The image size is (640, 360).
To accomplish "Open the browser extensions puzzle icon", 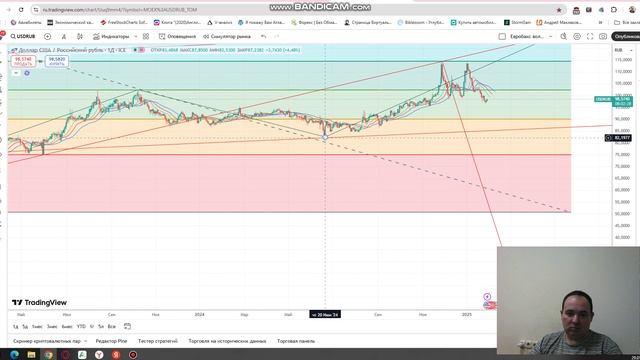I will point(613,10).
